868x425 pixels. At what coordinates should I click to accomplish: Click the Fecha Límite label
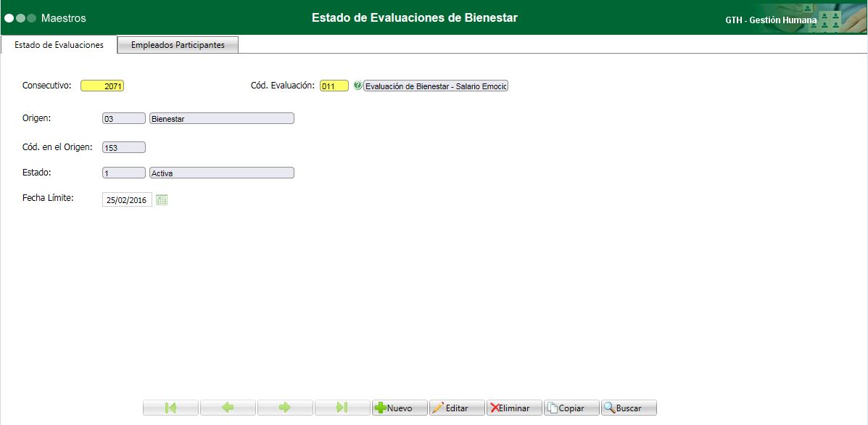pos(48,197)
